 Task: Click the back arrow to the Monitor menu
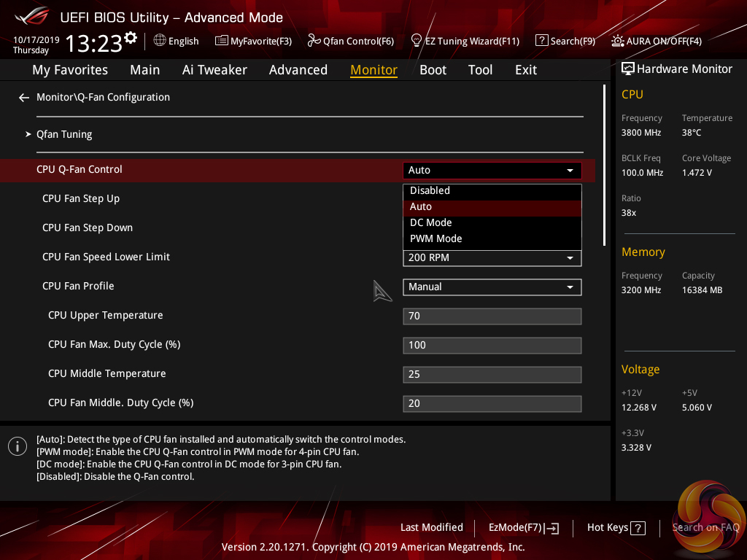click(x=24, y=98)
